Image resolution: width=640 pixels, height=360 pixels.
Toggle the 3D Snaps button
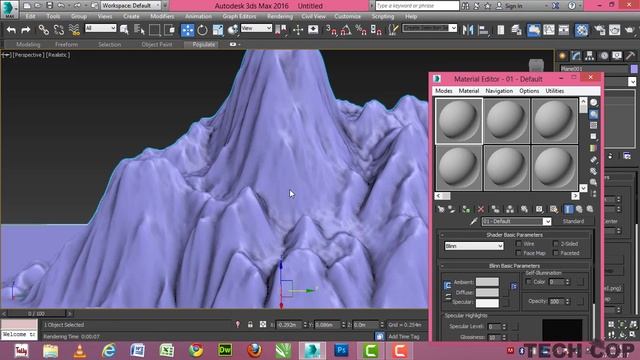[x=331, y=30]
